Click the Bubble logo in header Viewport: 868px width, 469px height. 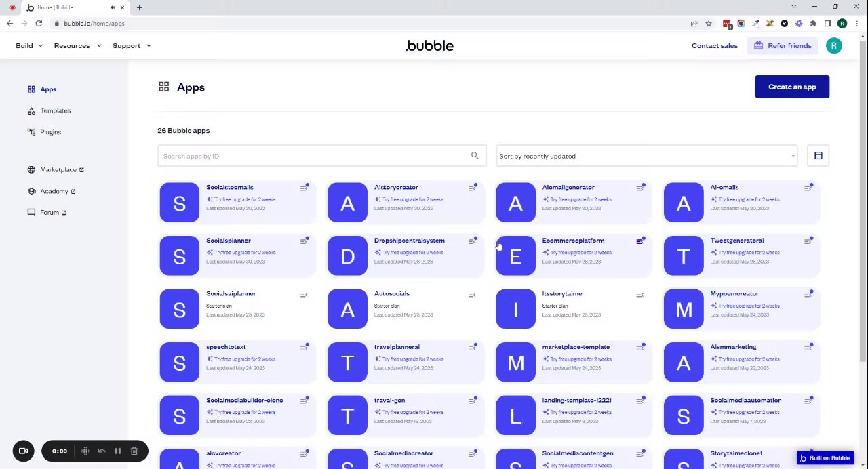click(429, 46)
